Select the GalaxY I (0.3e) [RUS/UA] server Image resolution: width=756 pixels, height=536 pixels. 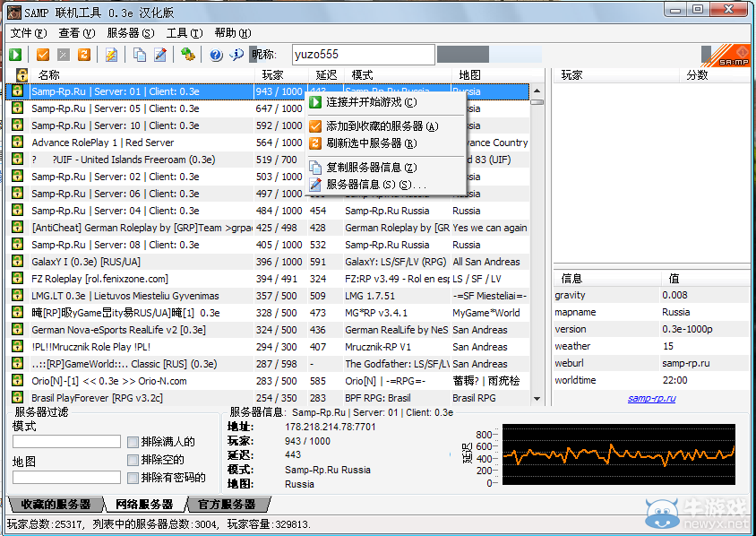pos(269,262)
